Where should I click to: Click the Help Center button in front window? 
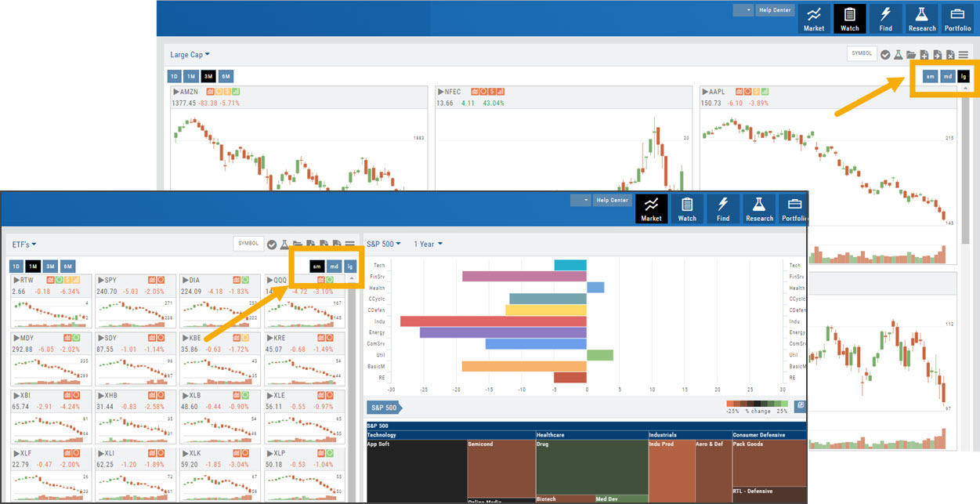click(612, 201)
